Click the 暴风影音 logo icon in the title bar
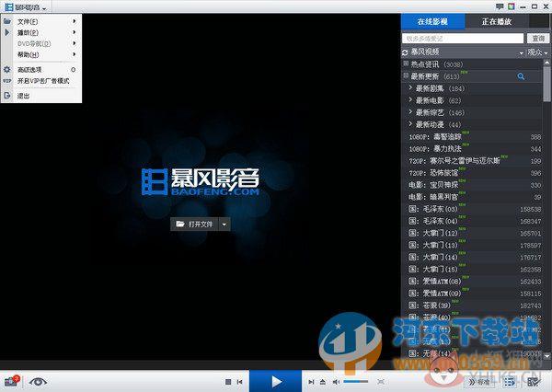552x392 pixels. pyautogui.click(x=8, y=7)
